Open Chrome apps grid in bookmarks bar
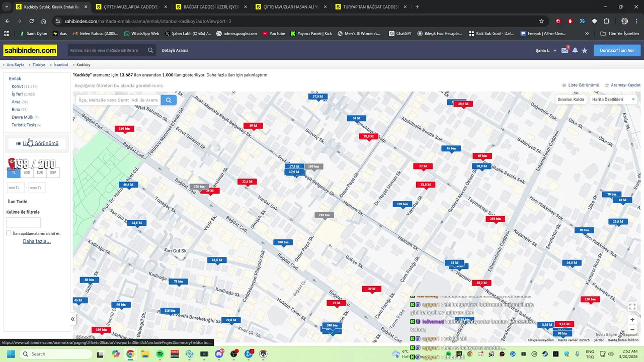 pyautogui.click(x=7, y=33)
